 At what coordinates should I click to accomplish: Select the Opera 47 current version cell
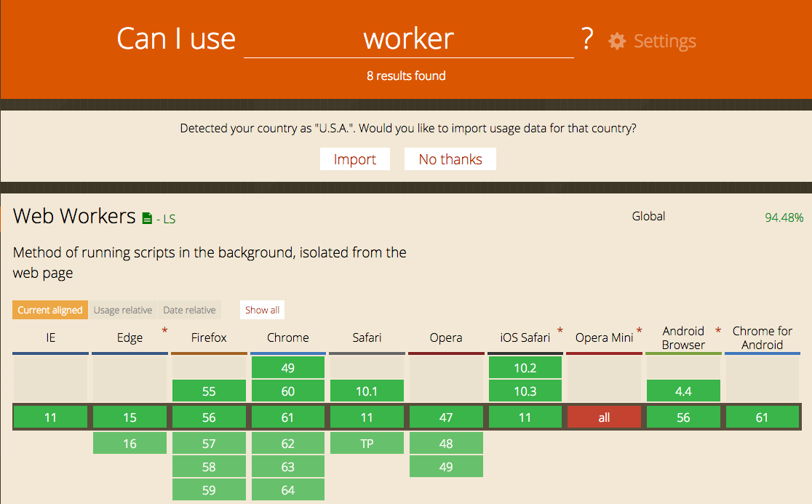446,417
